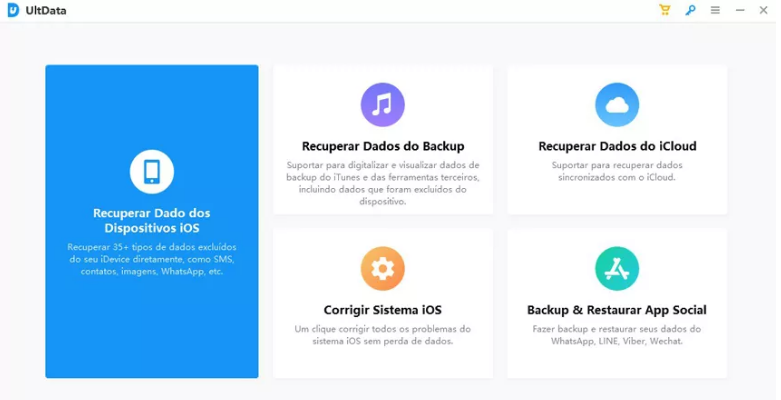This screenshot has height=400, width=781.
Task: Click the UltData title text
Action: [46, 10]
